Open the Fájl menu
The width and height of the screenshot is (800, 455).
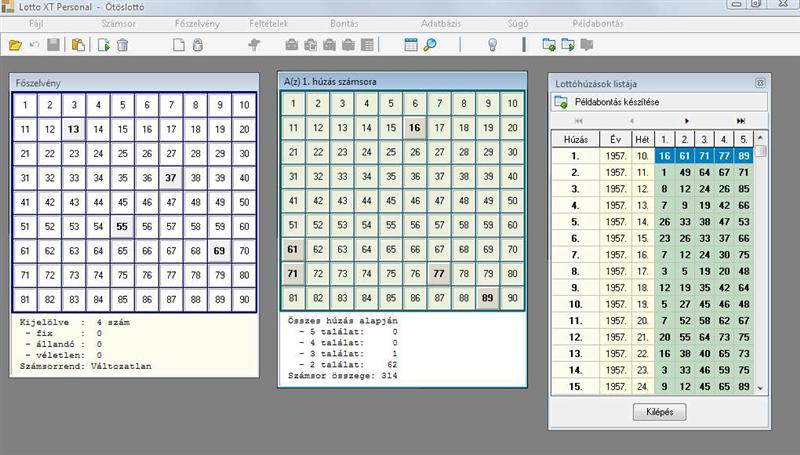pos(36,23)
